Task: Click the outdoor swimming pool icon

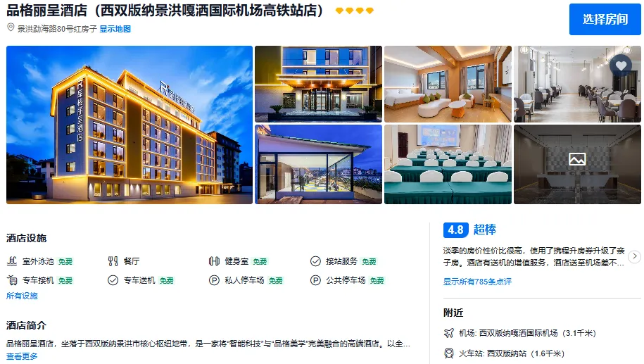Action: (x=12, y=261)
